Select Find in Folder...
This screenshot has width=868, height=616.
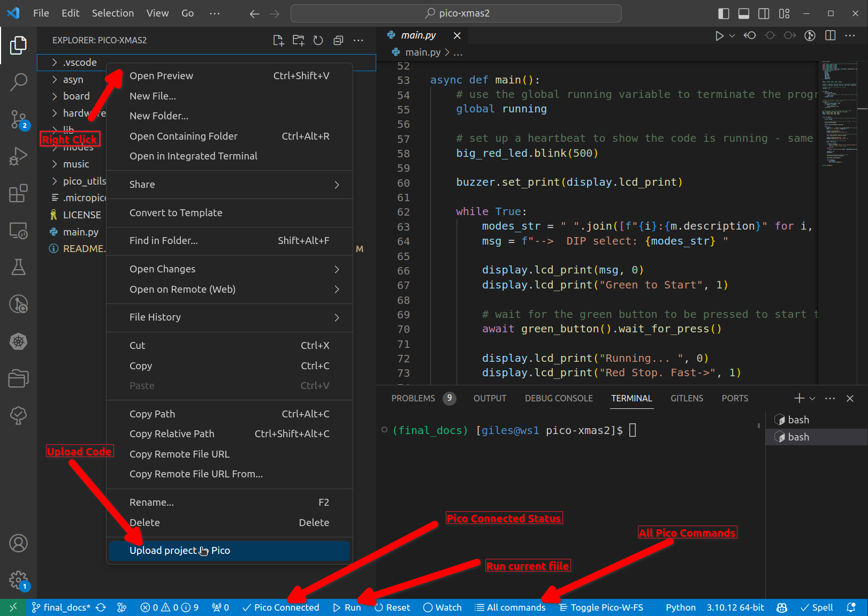[x=229, y=241]
